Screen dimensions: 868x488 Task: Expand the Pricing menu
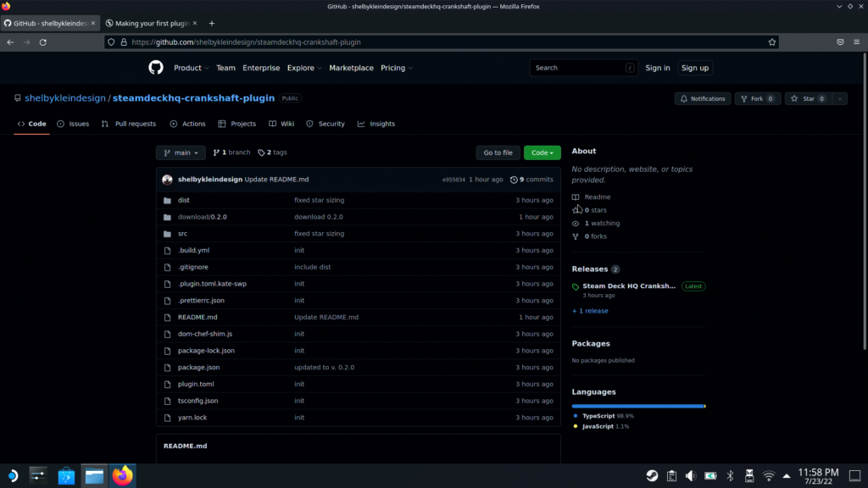[397, 68]
